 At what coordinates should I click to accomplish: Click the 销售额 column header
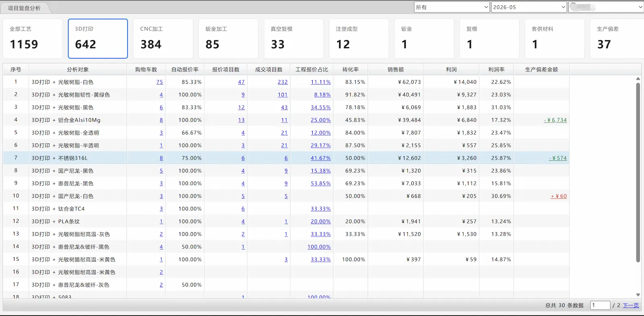396,69
